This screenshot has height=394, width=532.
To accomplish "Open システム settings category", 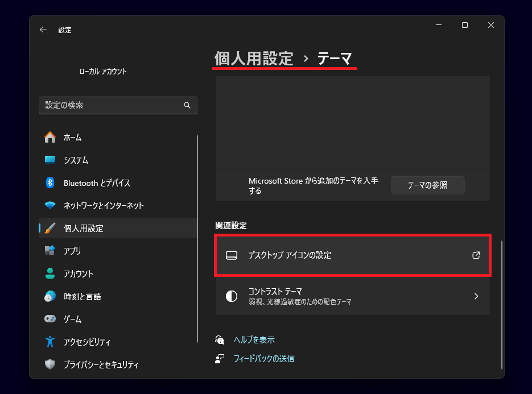I will click(118, 160).
